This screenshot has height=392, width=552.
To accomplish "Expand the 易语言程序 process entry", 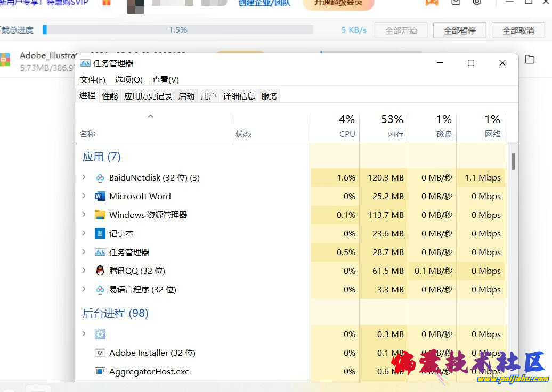I will pos(84,289).
